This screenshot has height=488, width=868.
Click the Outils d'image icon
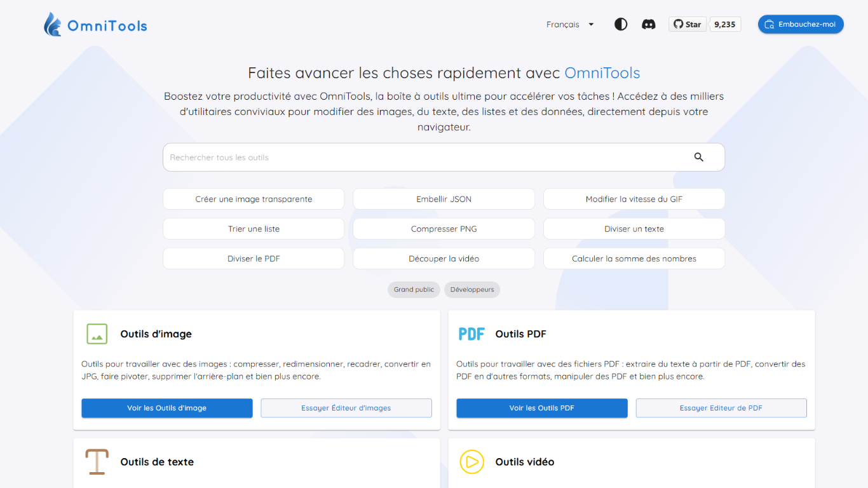point(97,334)
